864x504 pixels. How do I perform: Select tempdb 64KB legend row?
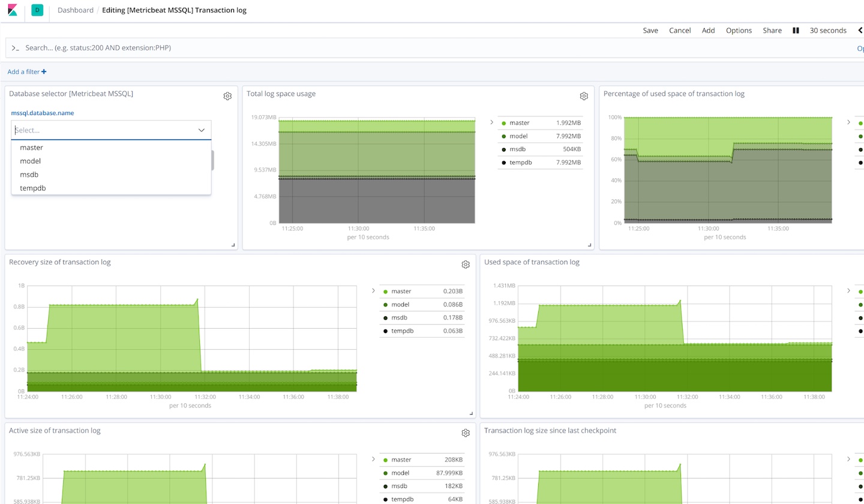pos(422,499)
